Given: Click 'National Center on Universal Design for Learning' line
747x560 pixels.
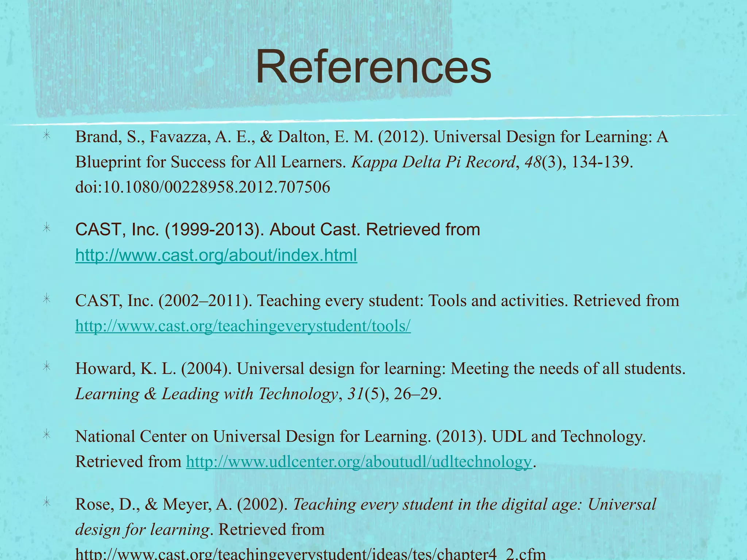Looking at the screenshot, I should [x=360, y=437].
